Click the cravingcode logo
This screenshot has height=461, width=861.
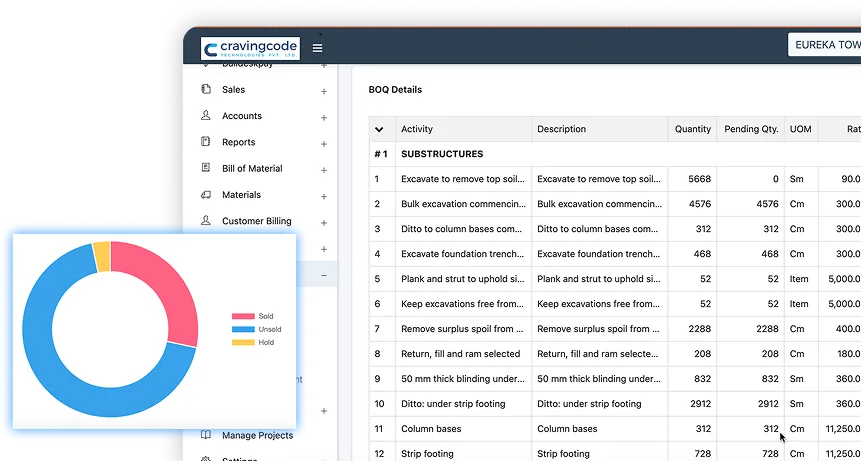click(249, 49)
